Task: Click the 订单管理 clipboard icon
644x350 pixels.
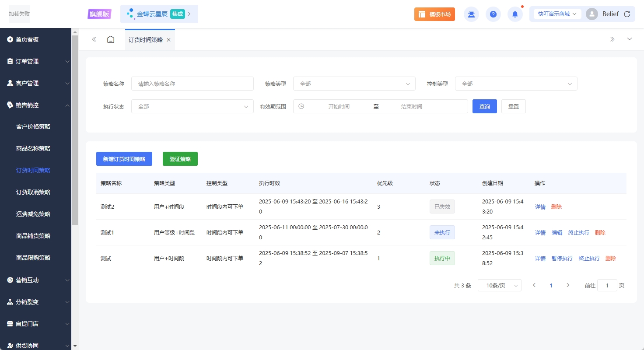Action: (x=10, y=61)
